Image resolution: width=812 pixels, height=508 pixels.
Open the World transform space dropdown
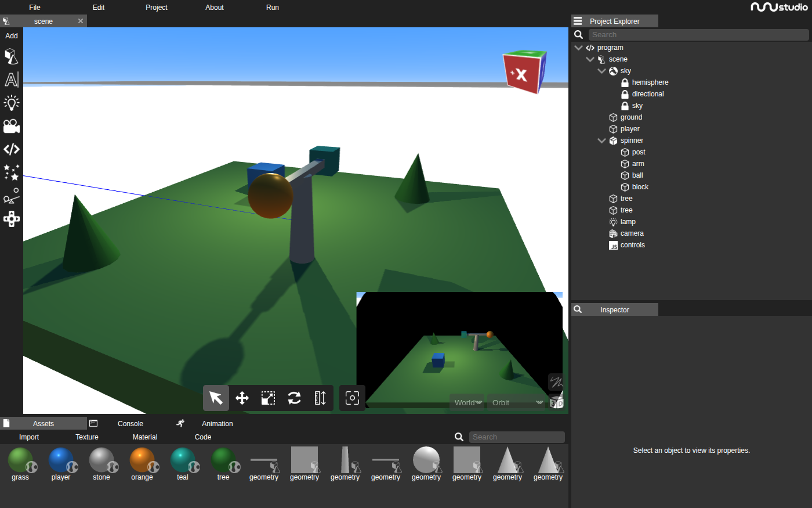coord(467,402)
